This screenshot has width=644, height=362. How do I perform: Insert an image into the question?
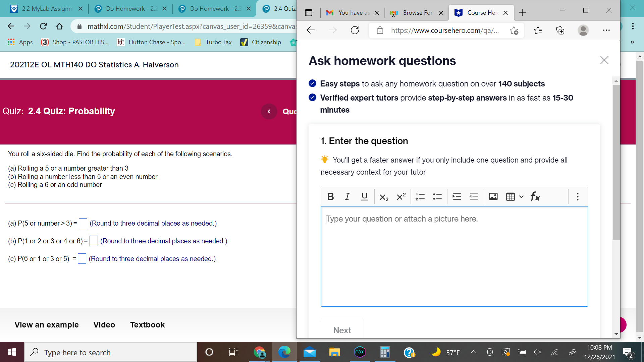tap(493, 196)
